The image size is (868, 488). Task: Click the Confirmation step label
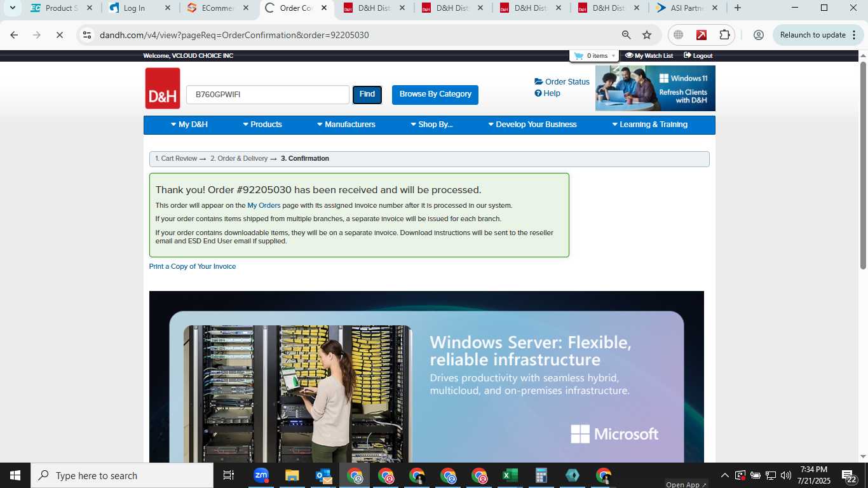(x=305, y=159)
